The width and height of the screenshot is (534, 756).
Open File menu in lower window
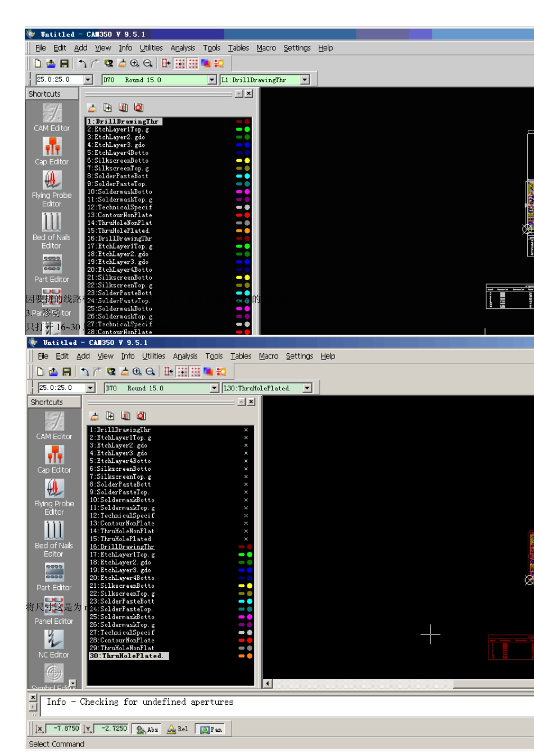click(x=43, y=356)
